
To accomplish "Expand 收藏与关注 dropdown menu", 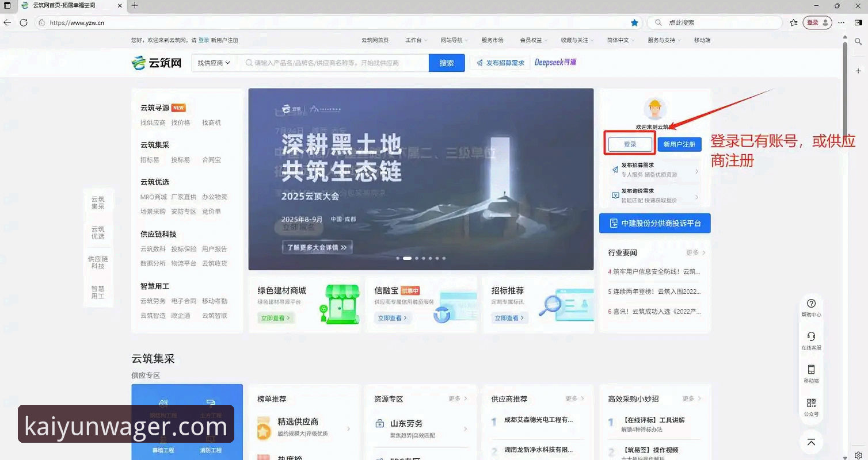I will point(577,40).
